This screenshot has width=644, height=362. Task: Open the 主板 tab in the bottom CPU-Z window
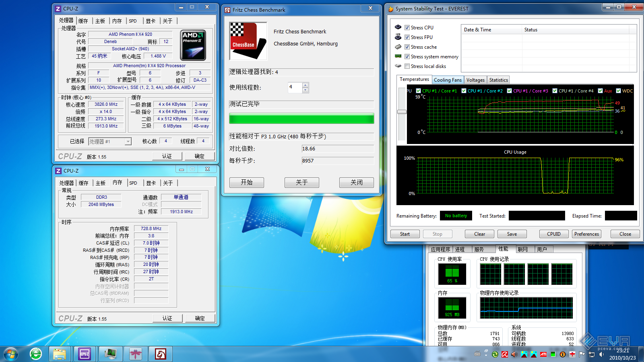point(101,183)
